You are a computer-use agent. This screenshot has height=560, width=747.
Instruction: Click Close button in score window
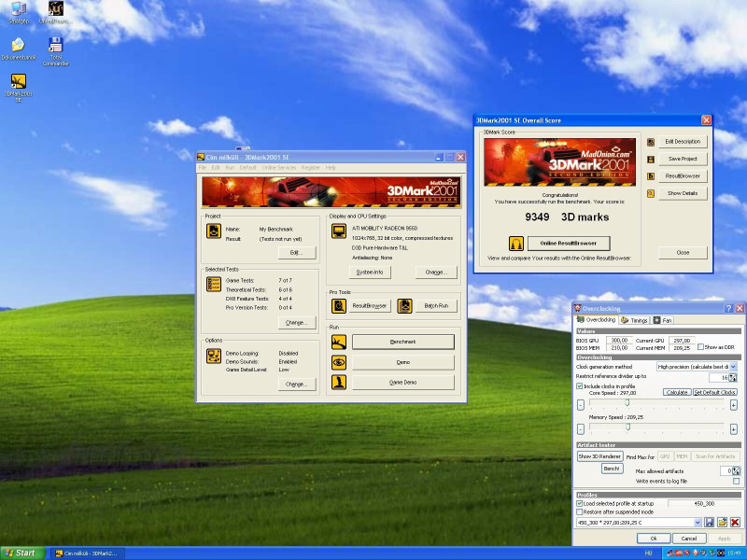[x=683, y=253]
